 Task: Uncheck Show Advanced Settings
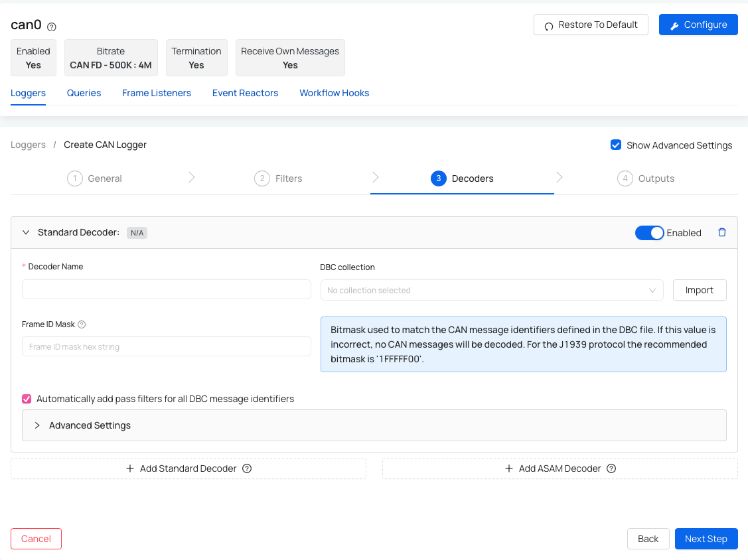tap(616, 145)
